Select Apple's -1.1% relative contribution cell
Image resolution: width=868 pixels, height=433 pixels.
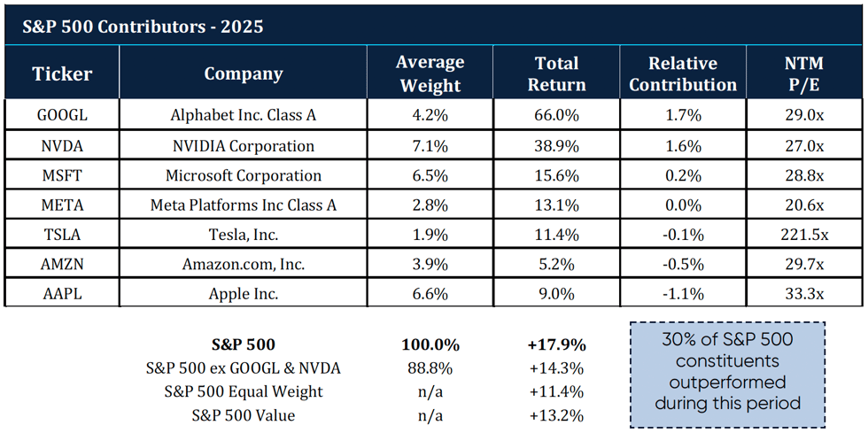[681, 294]
